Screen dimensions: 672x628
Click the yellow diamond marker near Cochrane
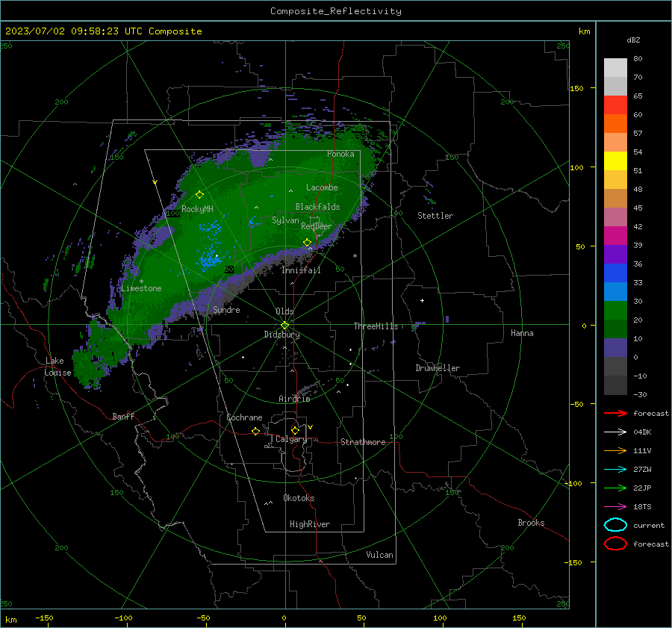(255, 431)
